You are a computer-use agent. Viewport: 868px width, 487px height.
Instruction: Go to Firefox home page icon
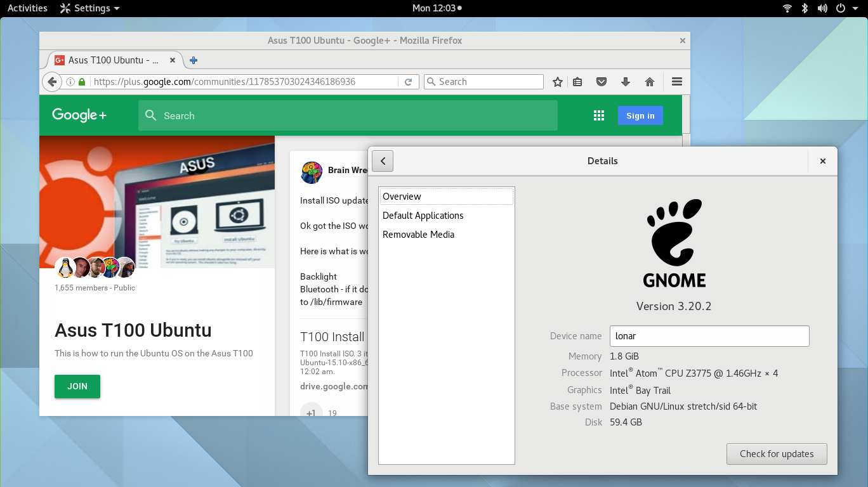tap(649, 82)
